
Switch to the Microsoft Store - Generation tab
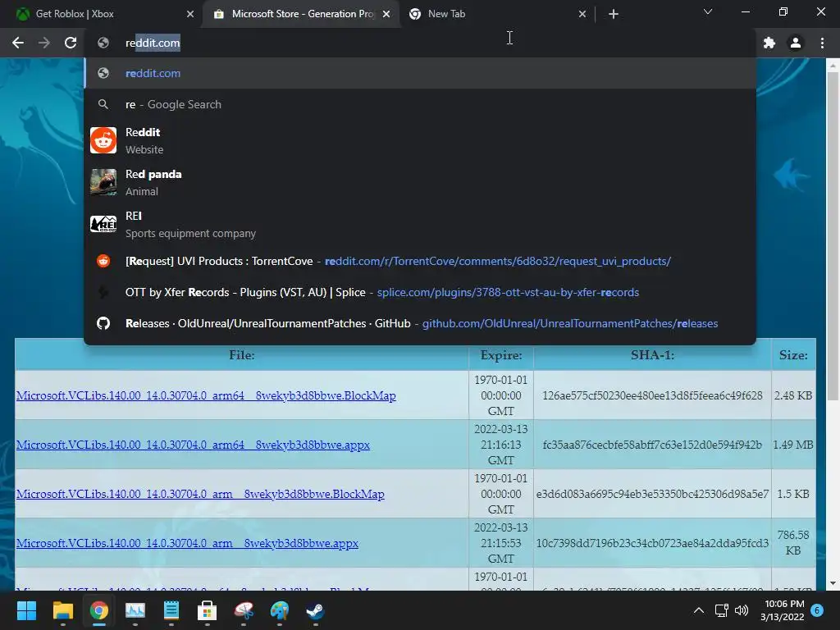302,14
